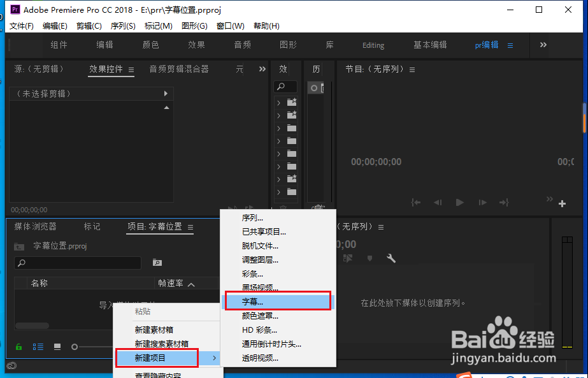The height and width of the screenshot is (378, 588).
Task: Switch project panel to icon view
Action: (57, 347)
